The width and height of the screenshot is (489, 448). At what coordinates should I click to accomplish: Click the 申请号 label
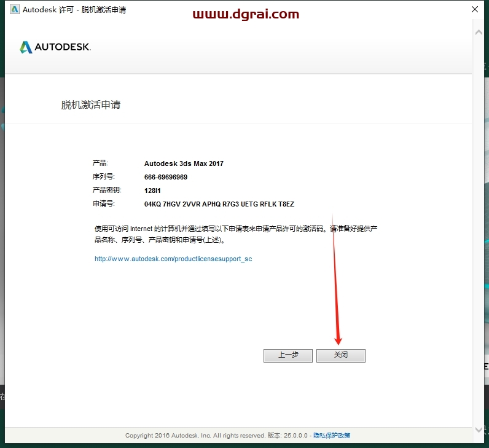[104, 204]
